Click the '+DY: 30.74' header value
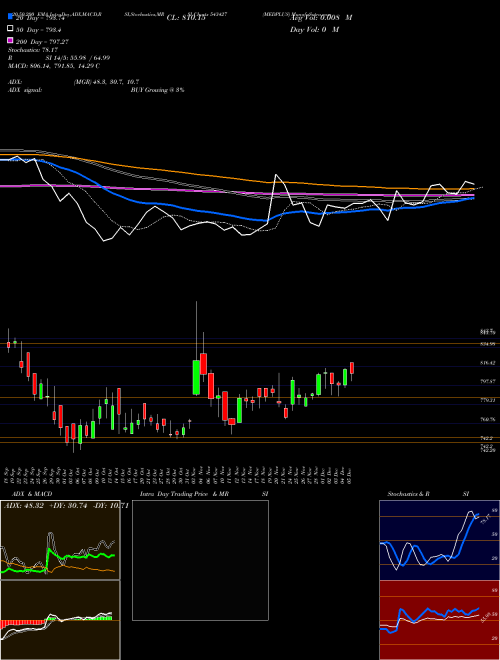This screenshot has width=500, height=660. (67, 506)
